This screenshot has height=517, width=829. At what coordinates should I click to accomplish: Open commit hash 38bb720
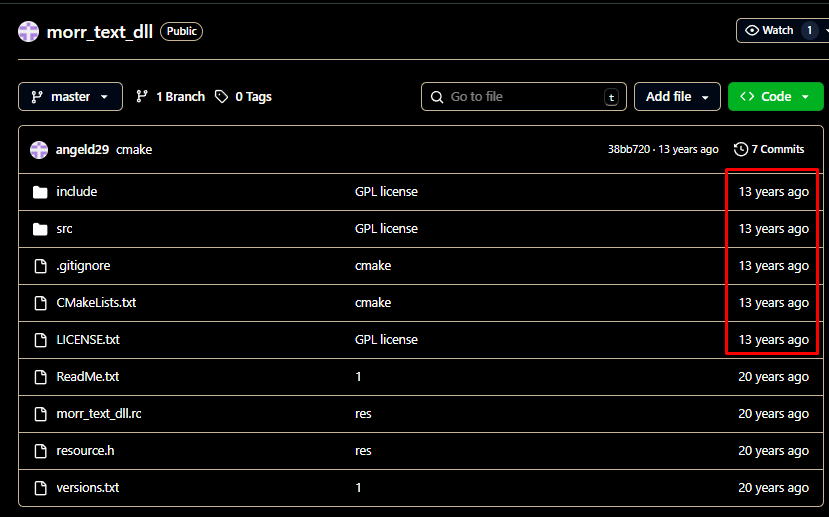pyautogui.click(x=628, y=150)
